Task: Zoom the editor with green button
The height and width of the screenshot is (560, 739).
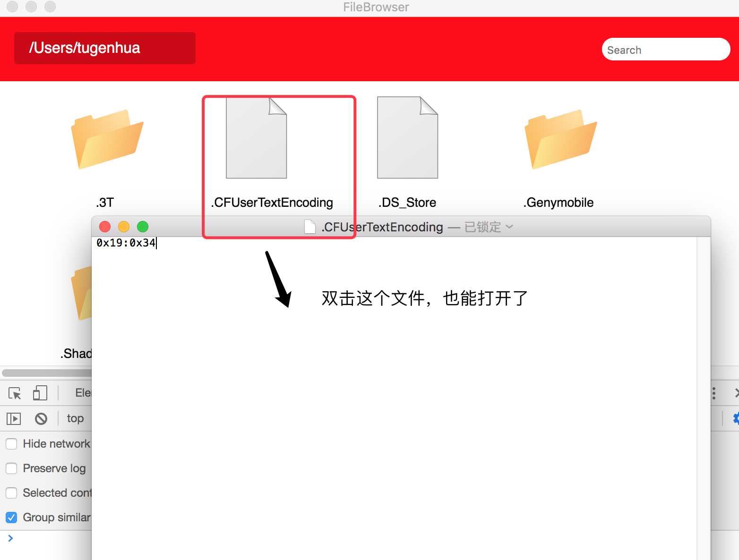Action: [x=143, y=227]
